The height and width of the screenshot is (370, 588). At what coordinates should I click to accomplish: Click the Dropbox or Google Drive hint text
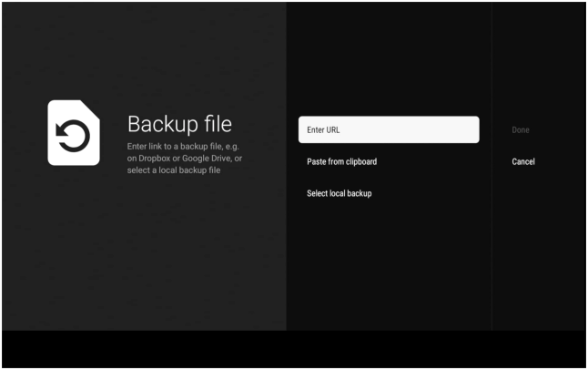tap(183, 159)
